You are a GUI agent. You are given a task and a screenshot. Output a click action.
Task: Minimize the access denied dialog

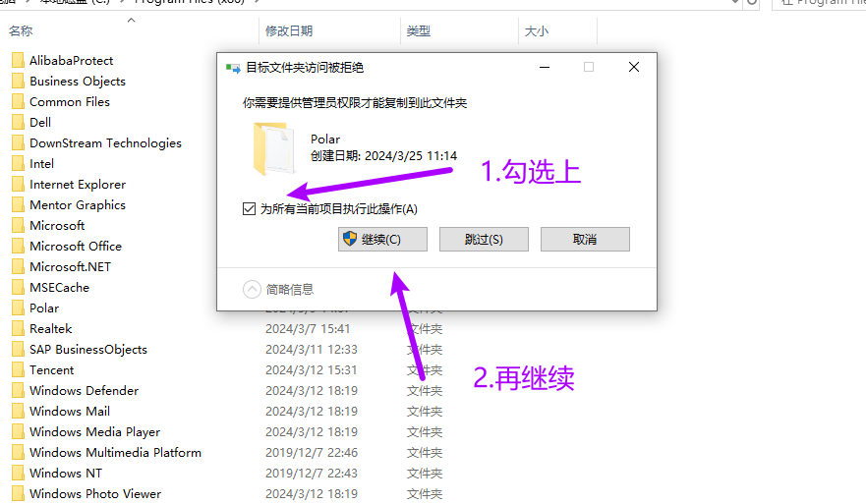pos(545,68)
